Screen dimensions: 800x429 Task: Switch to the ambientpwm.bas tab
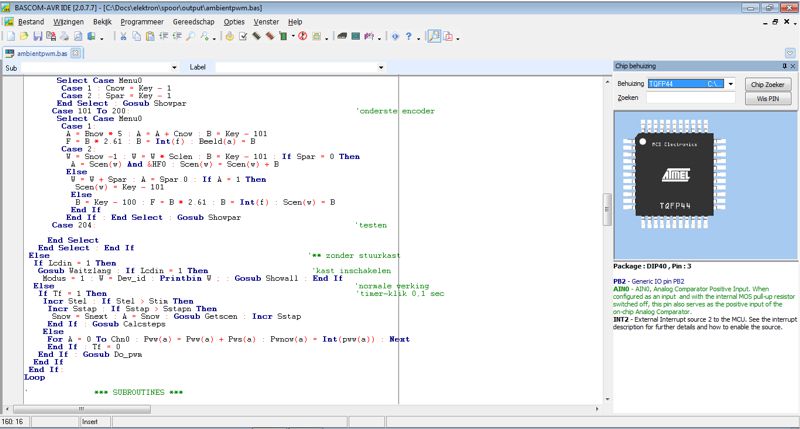pos(42,53)
